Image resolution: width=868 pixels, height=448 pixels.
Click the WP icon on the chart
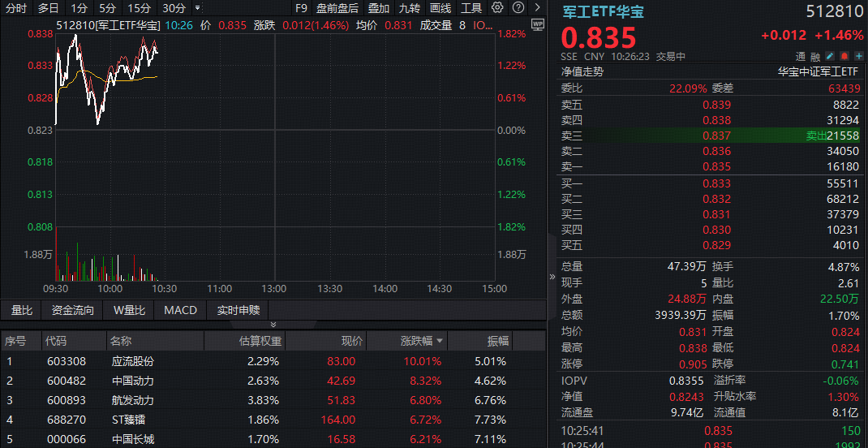click(537, 25)
